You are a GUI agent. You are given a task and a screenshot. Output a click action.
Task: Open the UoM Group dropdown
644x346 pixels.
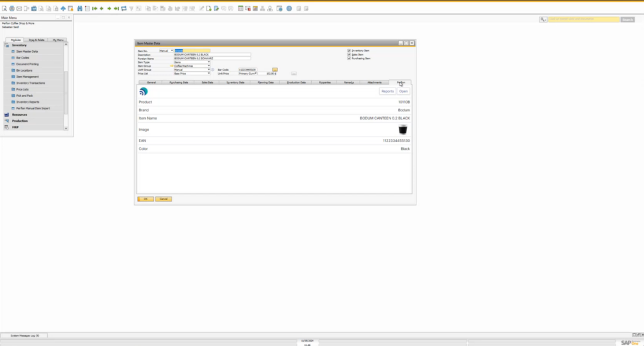coord(209,70)
